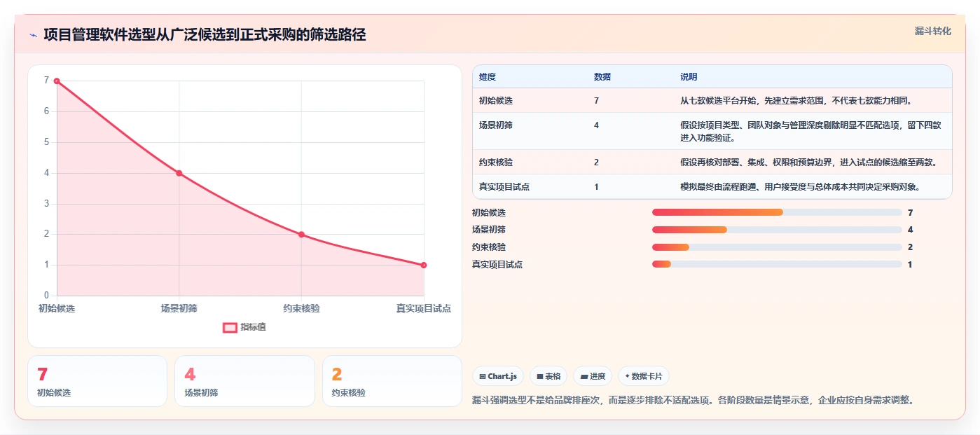The image size is (980, 435).
Task: Click the 数据卡片 tag button
Action: [x=644, y=376]
